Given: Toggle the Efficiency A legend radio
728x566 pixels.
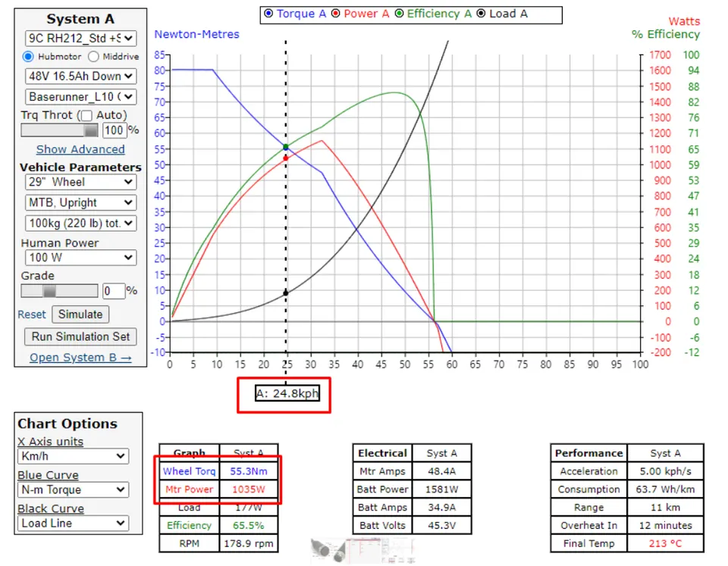Looking at the screenshot, I should (399, 13).
